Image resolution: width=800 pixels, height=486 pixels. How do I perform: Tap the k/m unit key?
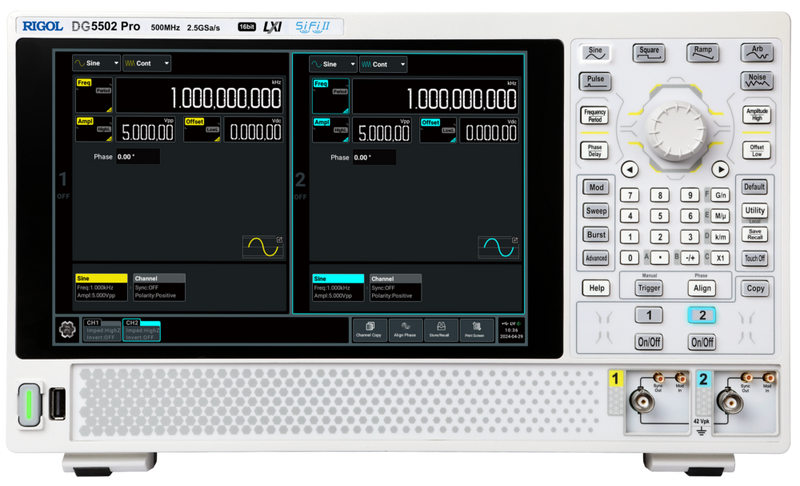click(720, 237)
